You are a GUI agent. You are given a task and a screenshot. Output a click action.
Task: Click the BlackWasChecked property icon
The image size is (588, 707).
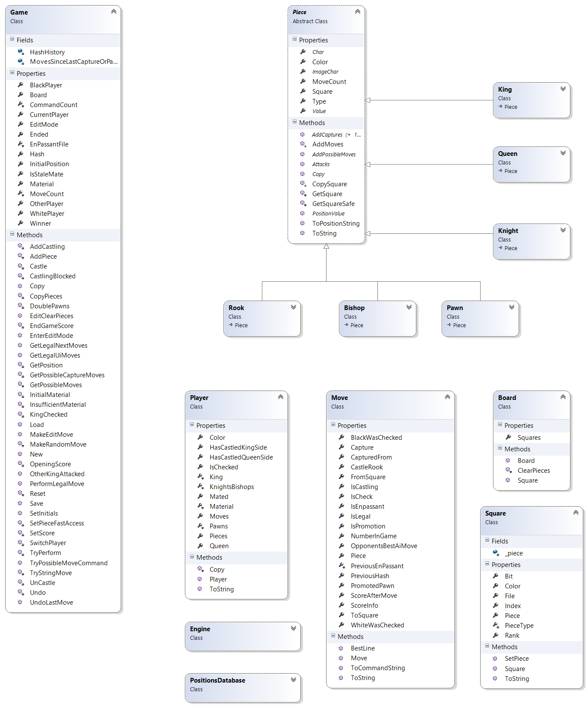point(342,437)
